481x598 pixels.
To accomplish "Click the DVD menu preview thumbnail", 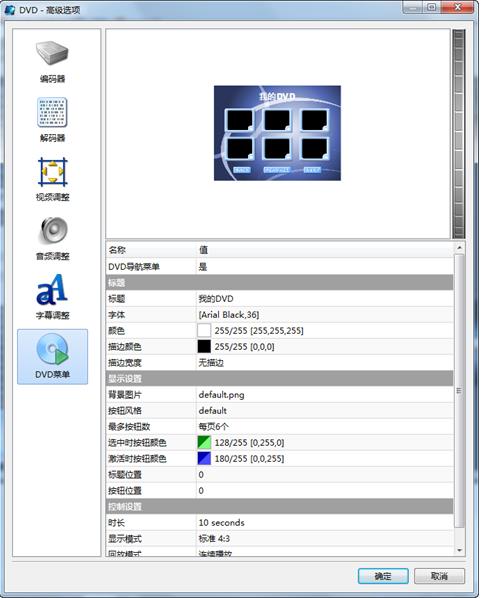I will 277,133.
